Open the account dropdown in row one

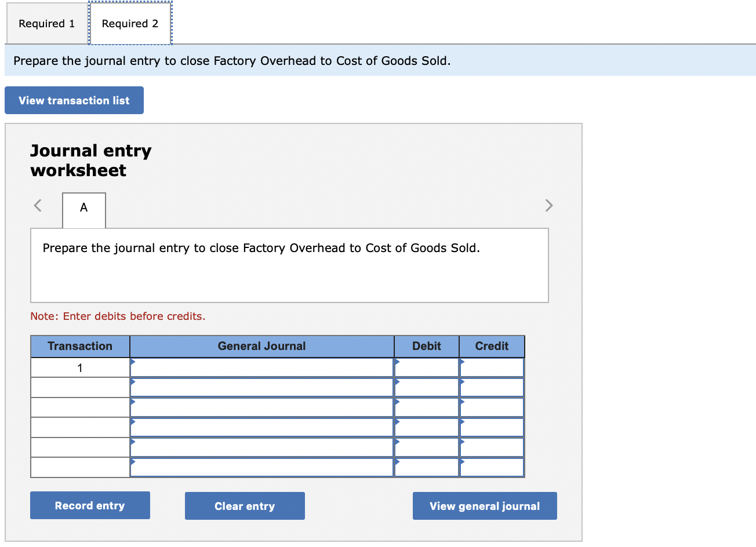click(261, 367)
